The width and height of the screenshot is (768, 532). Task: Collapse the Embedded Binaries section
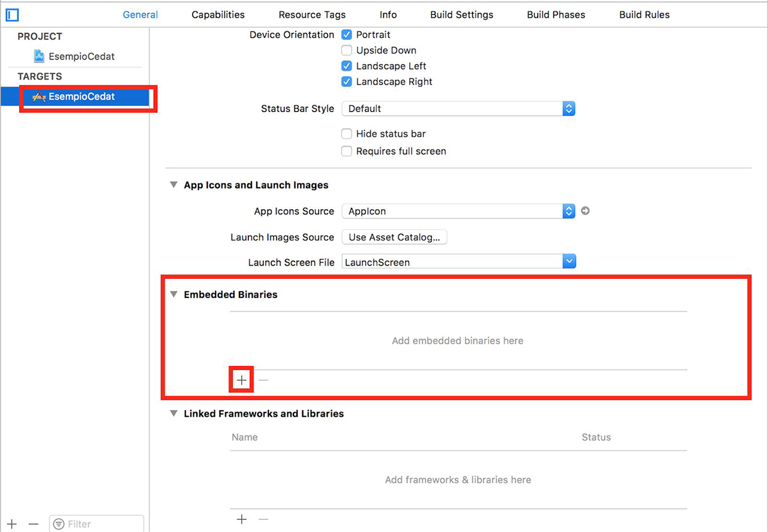click(173, 294)
